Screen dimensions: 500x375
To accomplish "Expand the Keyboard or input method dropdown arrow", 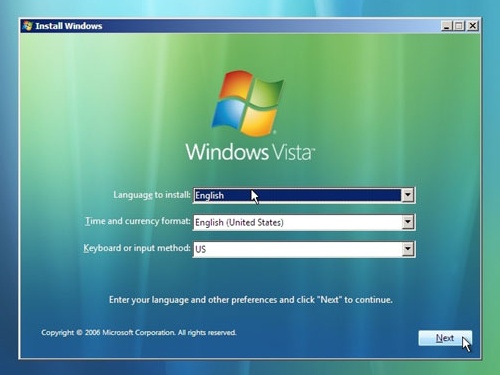I will point(408,249).
